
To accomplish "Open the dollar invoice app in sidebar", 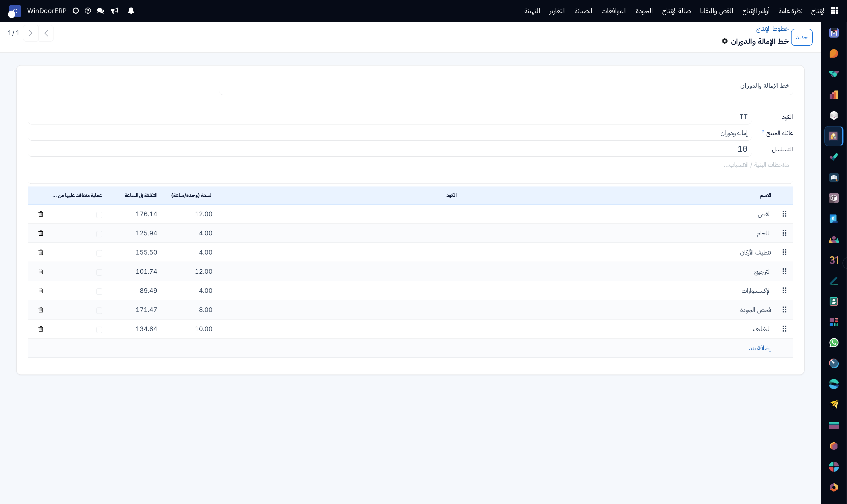I will pyautogui.click(x=834, y=219).
